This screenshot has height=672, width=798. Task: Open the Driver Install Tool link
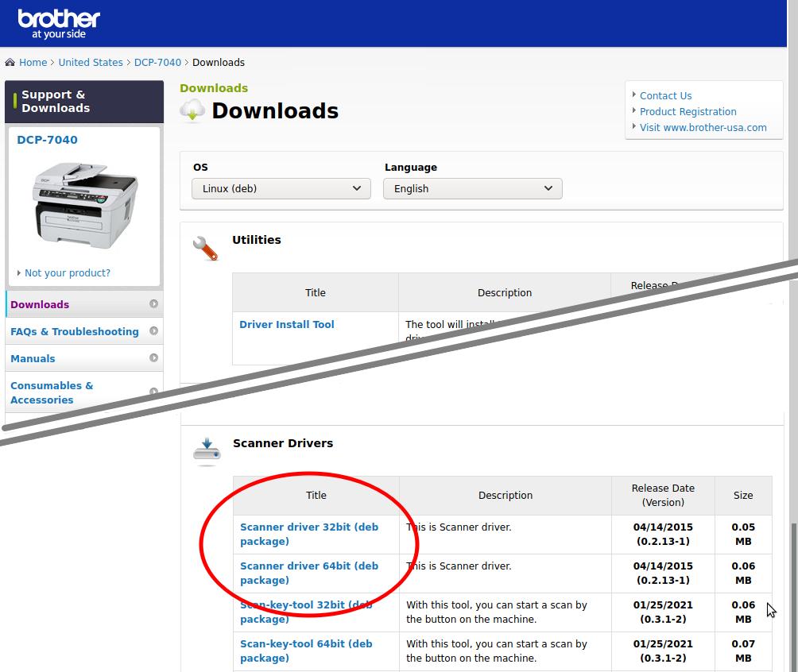tap(286, 325)
